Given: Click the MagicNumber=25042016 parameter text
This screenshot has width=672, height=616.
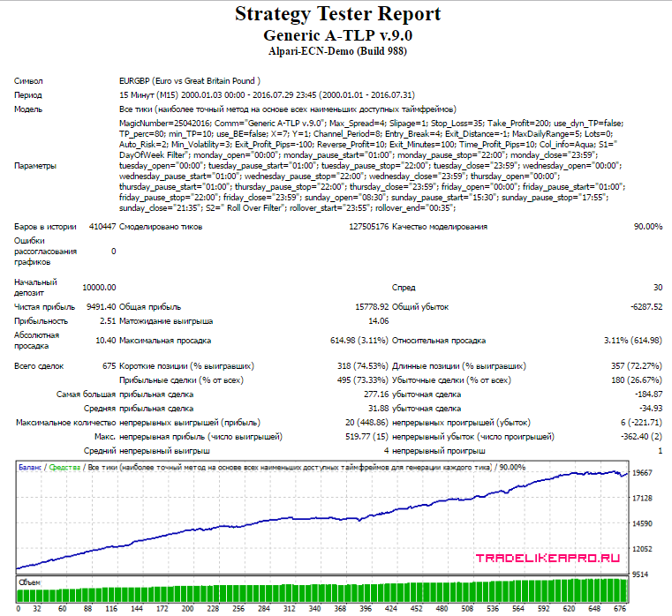Looking at the screenshot, I should [164, 124].
